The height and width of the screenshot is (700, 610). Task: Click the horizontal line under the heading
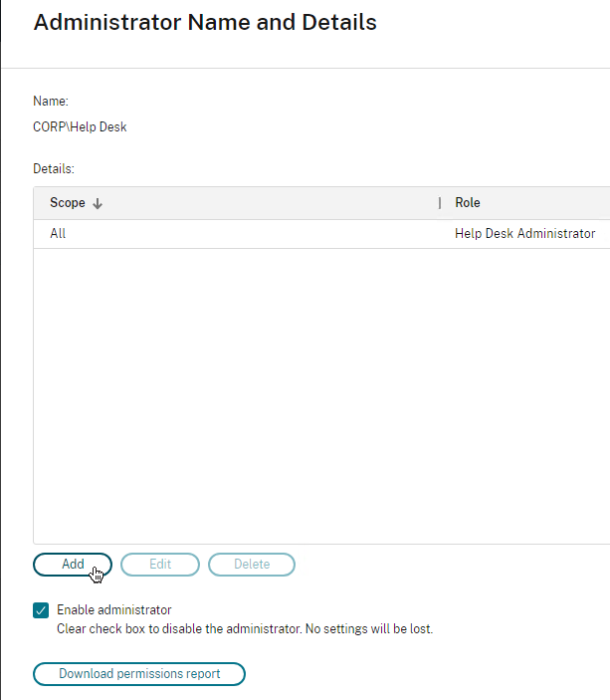(x=305, y=69)
